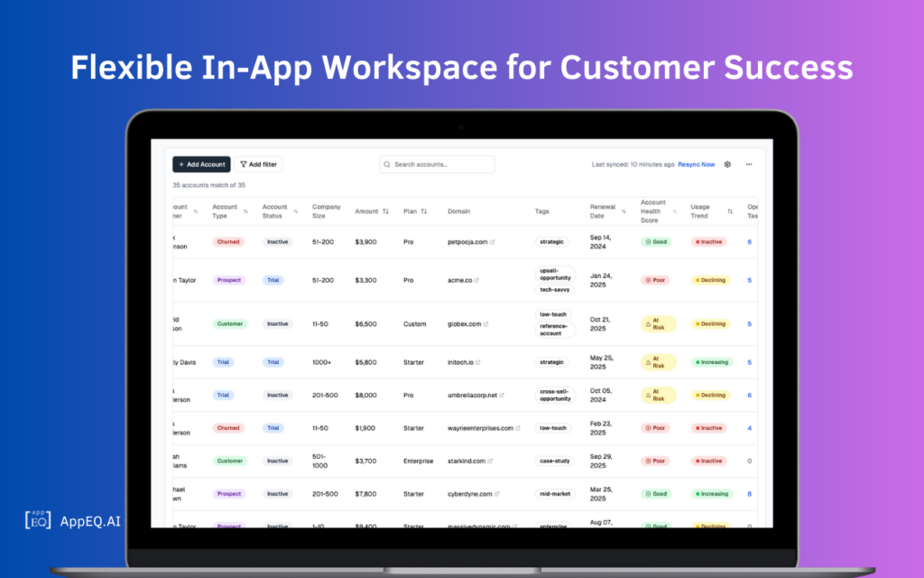This screenshot has width=924, height=578.
Task: Open external link icon beside acme.co
Action: [x=476, y=280]
